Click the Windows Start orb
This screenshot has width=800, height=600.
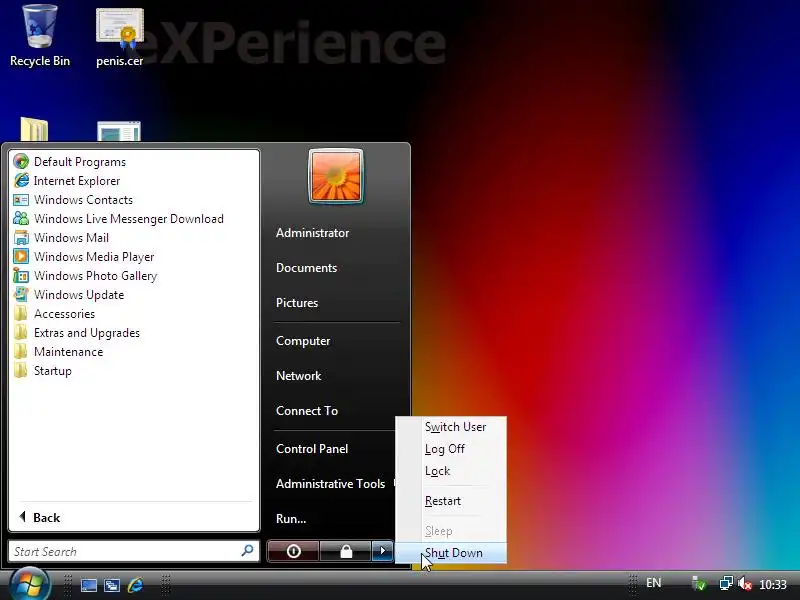pyautogui.click(x=30, y=585)
